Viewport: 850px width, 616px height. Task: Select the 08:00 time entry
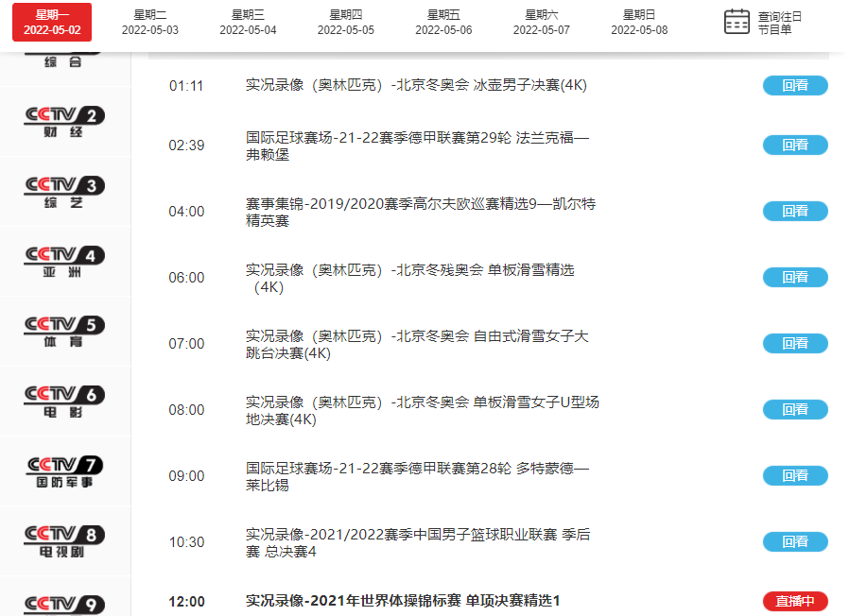186,410
